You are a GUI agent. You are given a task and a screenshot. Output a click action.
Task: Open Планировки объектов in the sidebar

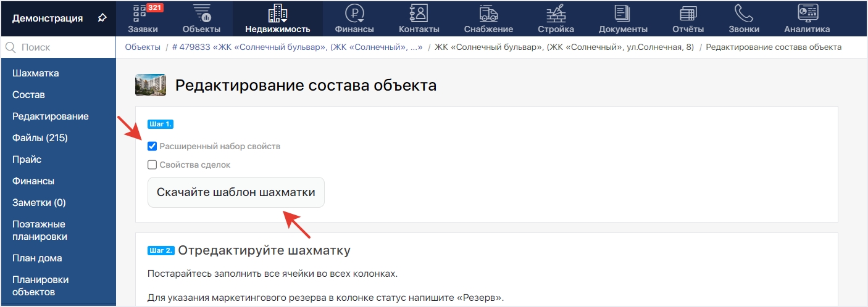point(41,286)
